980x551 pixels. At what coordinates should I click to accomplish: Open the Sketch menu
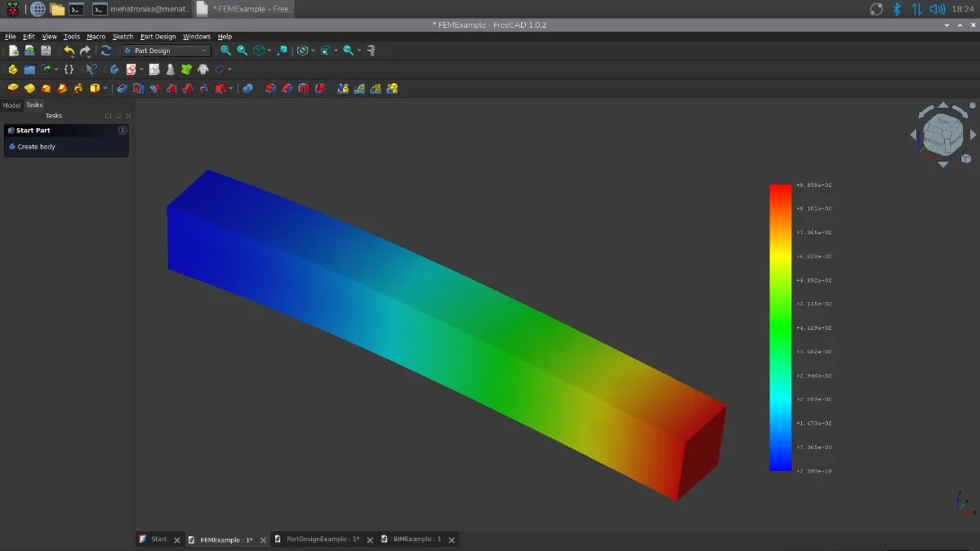122,37
